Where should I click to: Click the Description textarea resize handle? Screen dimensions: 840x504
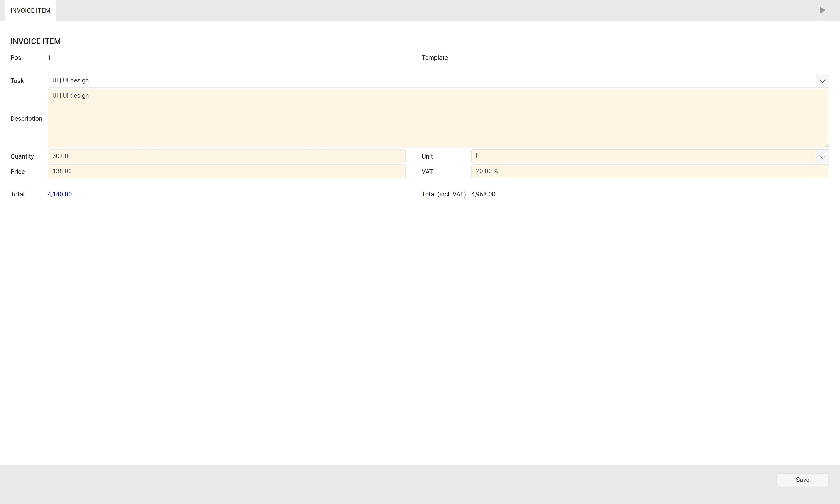[826, 145]
